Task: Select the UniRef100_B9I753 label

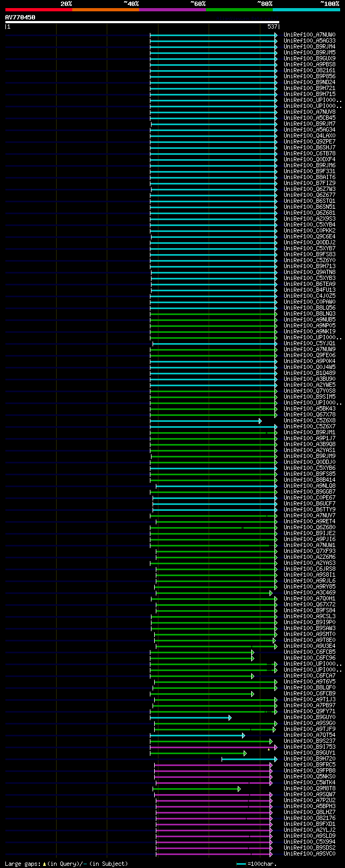Action: point(309,747)
